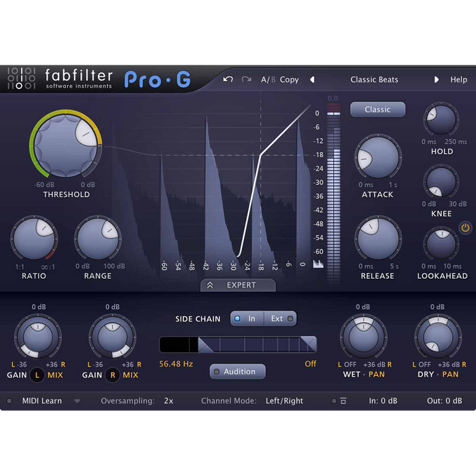Click the Range knob
This screenshot has height=476, width=476.
click(x=98, y=238)
